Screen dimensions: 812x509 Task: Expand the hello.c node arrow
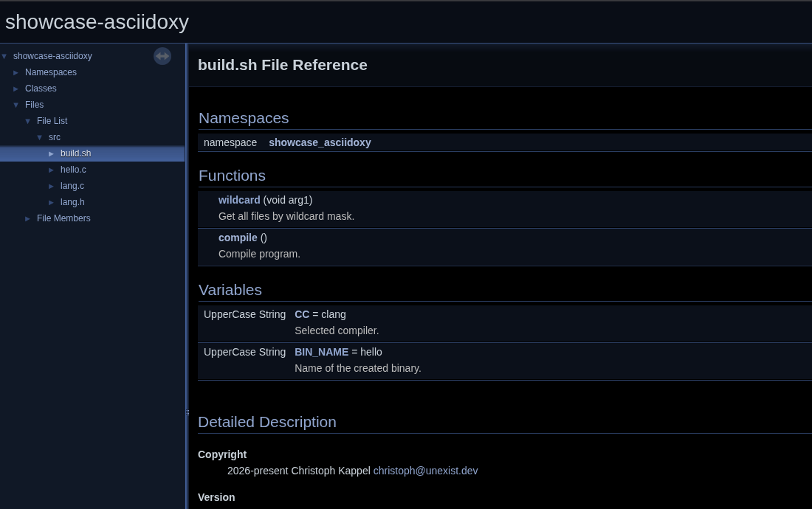(x=52, y=170)
